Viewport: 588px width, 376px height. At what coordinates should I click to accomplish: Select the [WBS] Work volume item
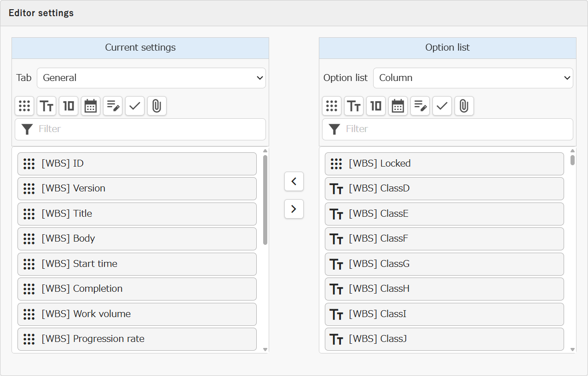(x=137, y=314)
